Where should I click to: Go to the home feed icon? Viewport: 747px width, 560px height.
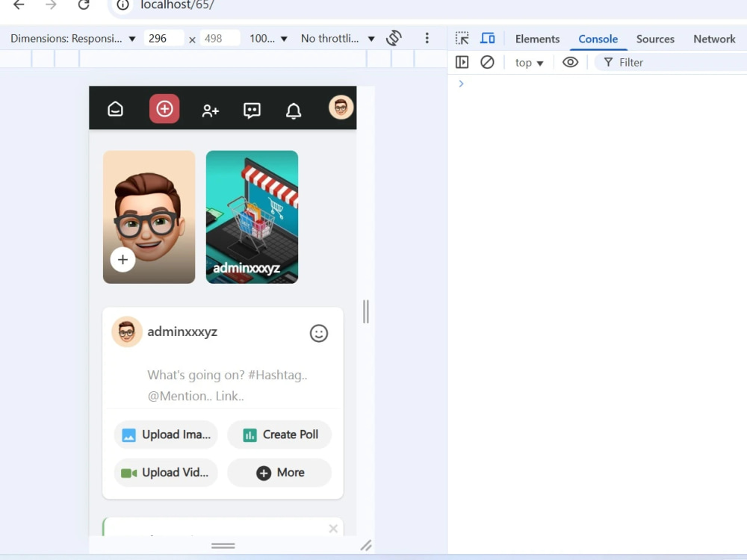(x=115, y=109)
